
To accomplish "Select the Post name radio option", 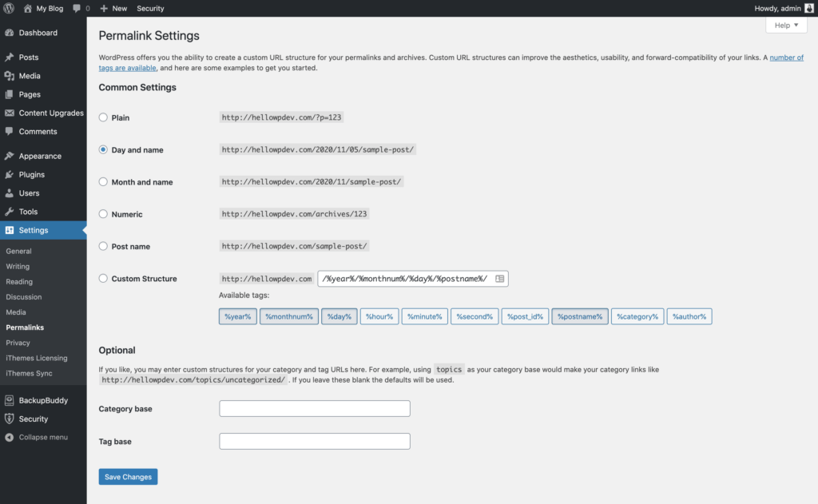I will pos(103,247).
